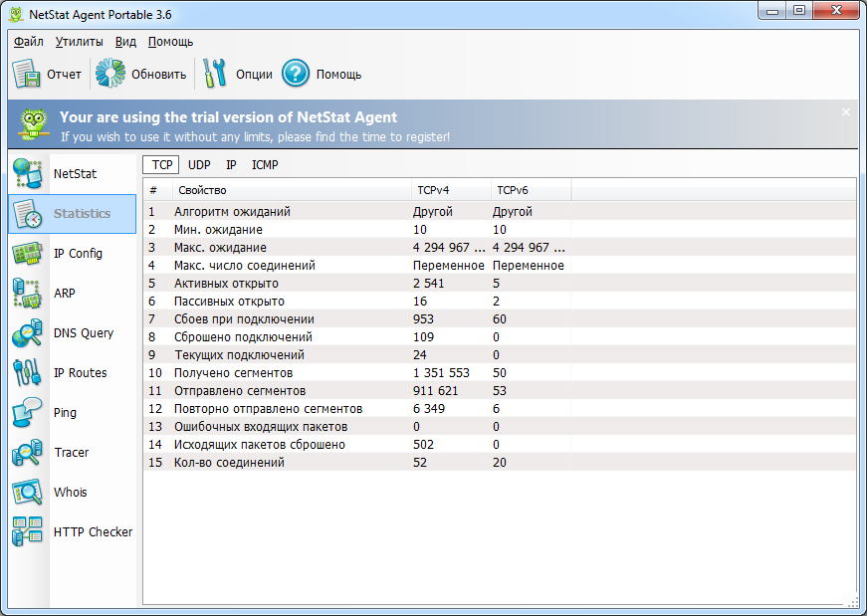Click the Обновить toolbar label

point(158,74)
